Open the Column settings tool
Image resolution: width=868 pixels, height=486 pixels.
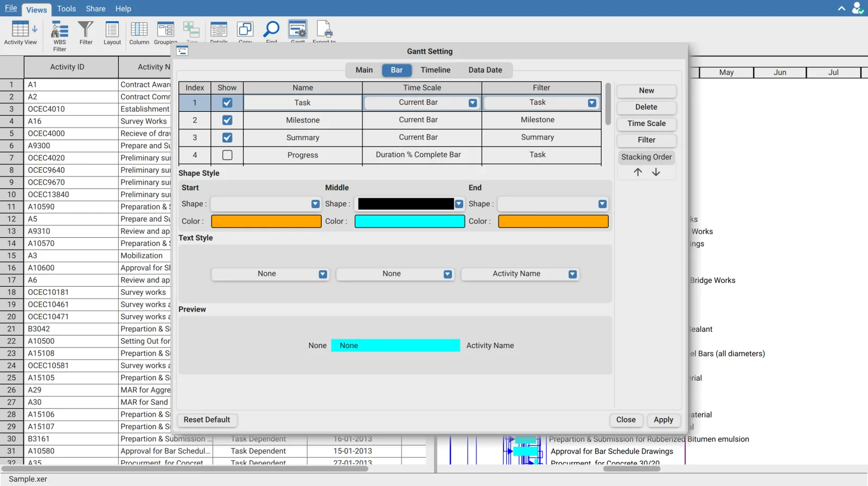(x=139, y=33)
